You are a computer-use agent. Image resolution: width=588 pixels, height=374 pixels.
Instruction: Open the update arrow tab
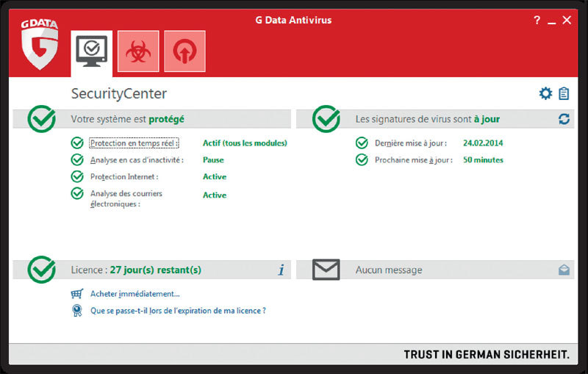(185, 51)
